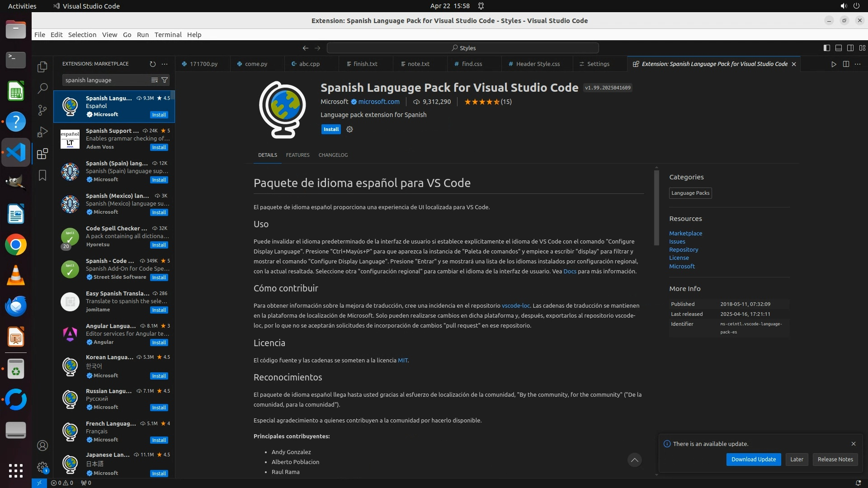
Task: Click the Download Update button
Action: click(753, 460)
